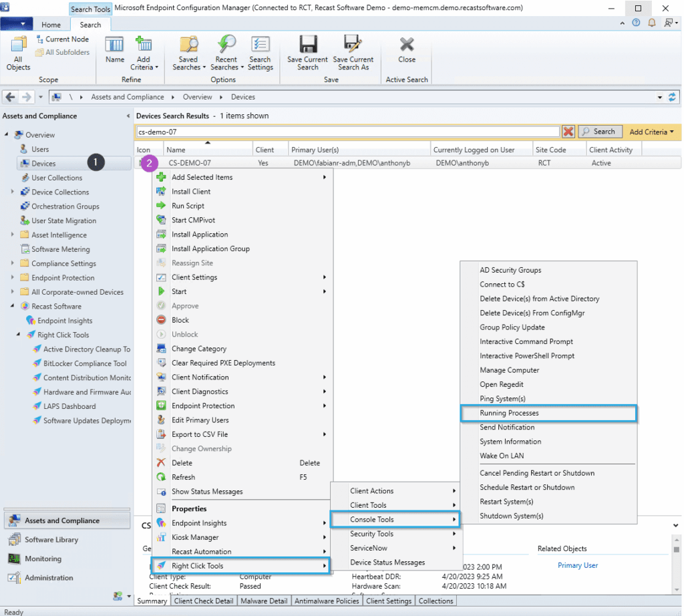This screenshot has height=616, width=684.
Task: Open the Add Criteria dropdown
Action: 652,132
